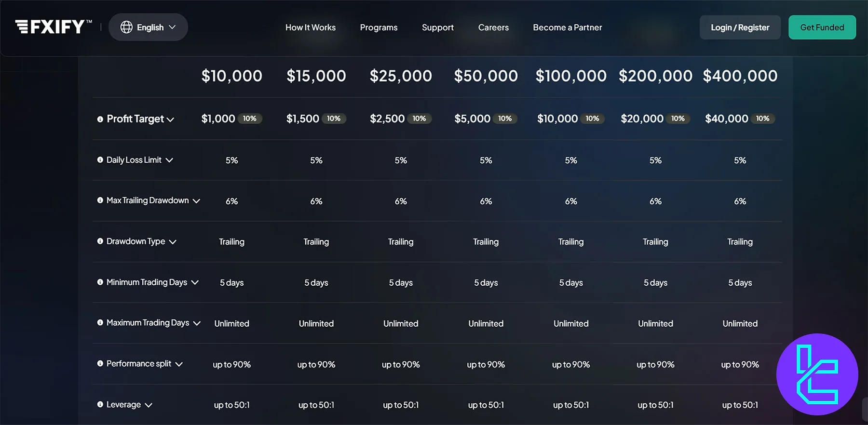Expand the Profit Target row chevron
The image size is (868, 425).
tap(170, 120)
